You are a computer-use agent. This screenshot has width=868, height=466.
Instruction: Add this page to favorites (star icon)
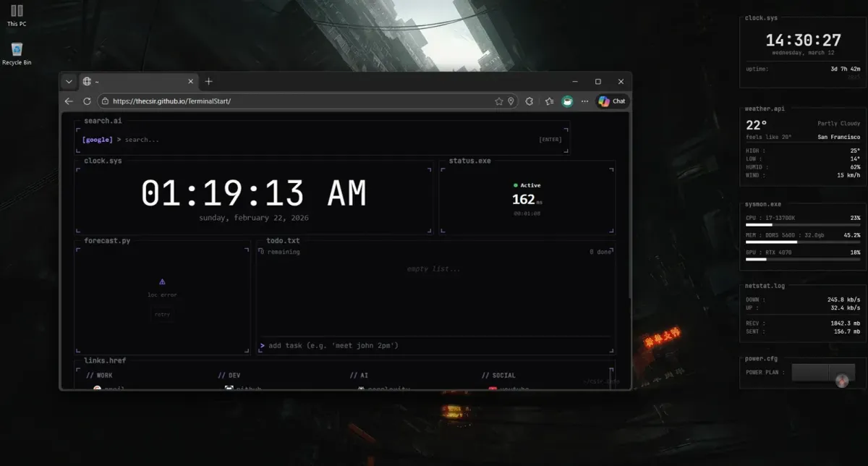click(498, 101)
